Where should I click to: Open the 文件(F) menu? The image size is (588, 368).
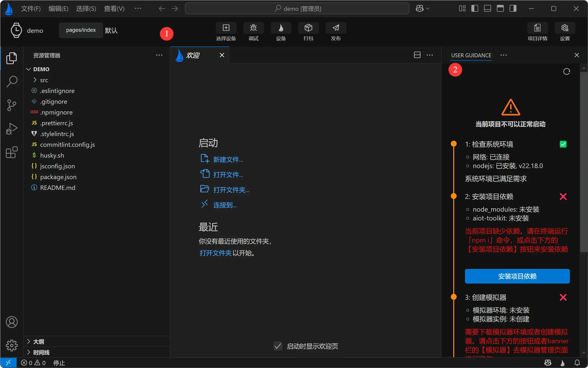pyautogui.click(x=31, y=9)
